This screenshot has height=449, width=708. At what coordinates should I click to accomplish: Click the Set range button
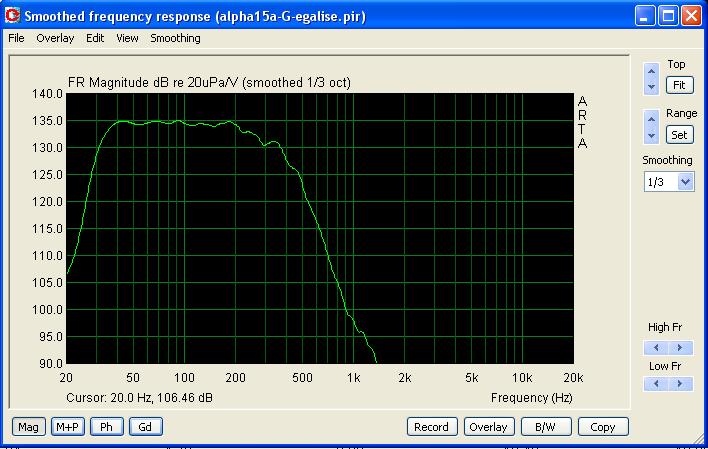point(680,135)
